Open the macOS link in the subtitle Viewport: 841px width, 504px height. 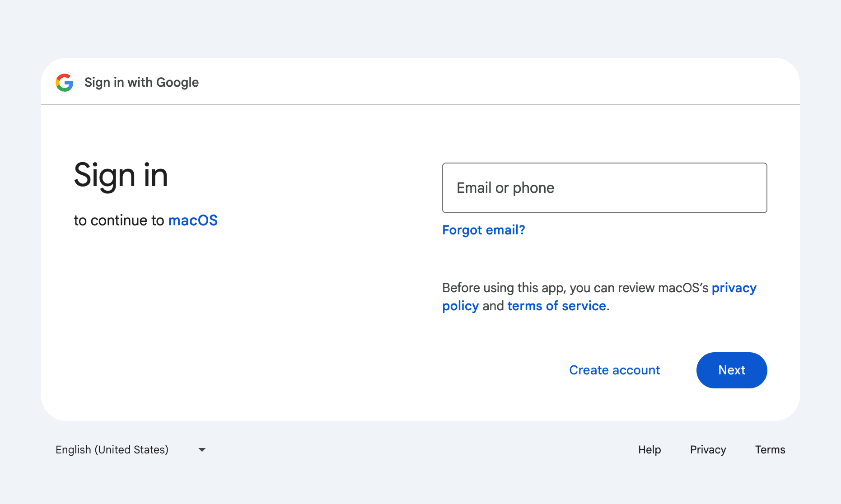193,220
